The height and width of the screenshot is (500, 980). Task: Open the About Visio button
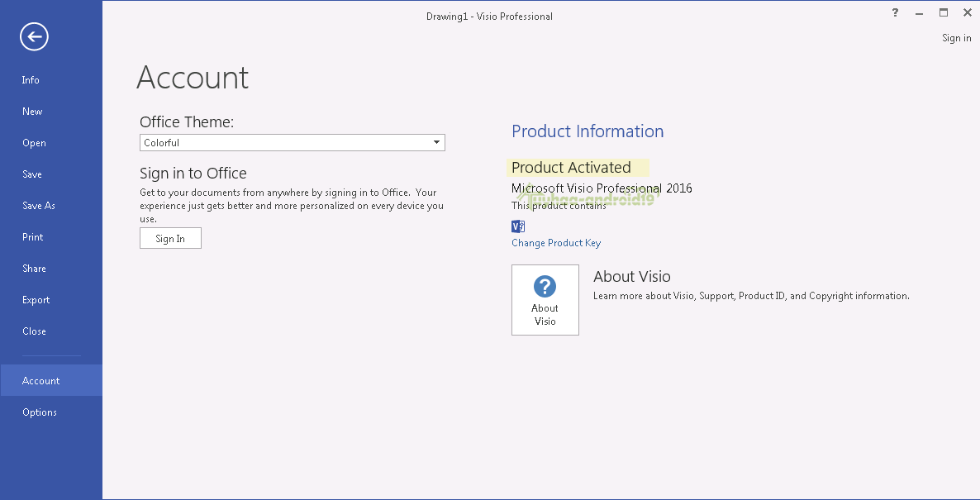point(545,300)
